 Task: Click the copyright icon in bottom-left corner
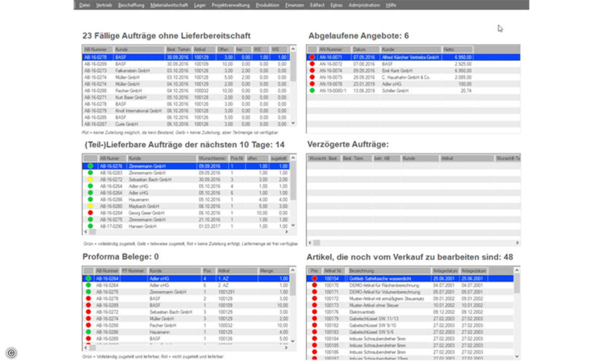(x=11, y=353)
